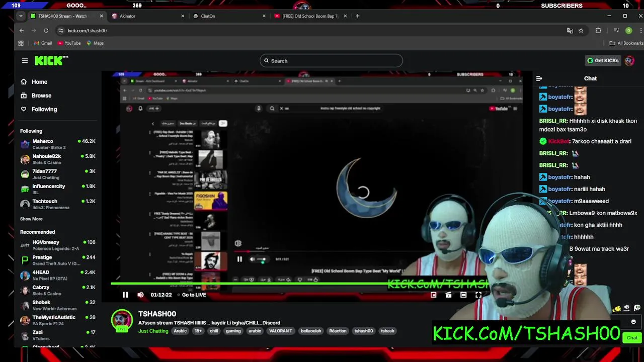Open Nahoule82k channel
644x362 pixels.
(58, 159)
